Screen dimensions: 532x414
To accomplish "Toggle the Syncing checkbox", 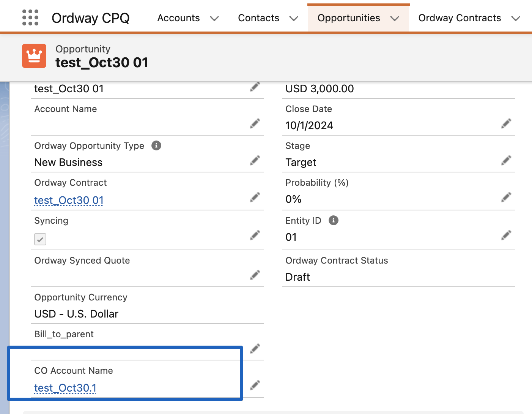I will click(x=40, y=239).
